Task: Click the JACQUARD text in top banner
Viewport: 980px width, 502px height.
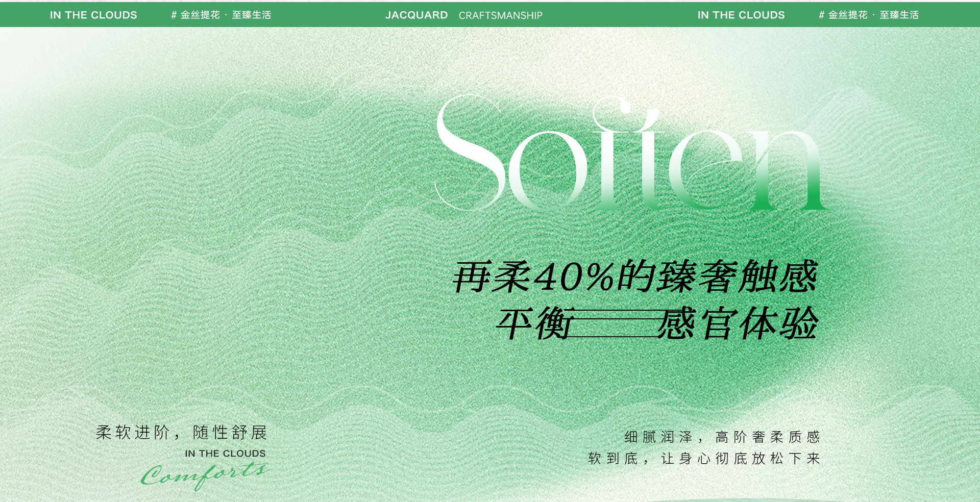Action: 416,15
